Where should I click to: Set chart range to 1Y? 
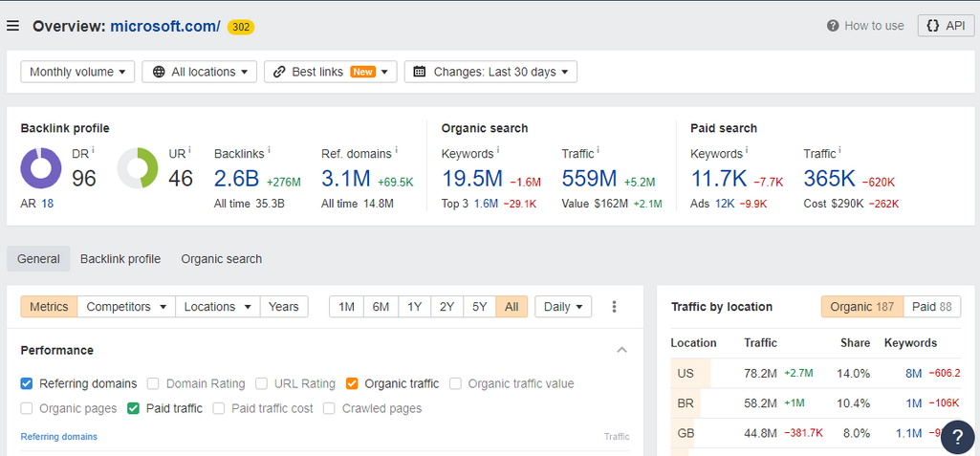414,307
